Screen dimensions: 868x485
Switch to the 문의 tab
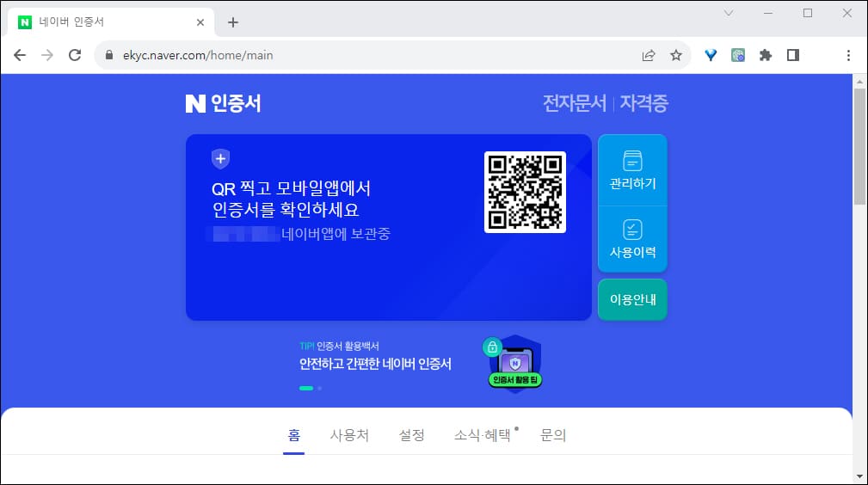point(553,435)
